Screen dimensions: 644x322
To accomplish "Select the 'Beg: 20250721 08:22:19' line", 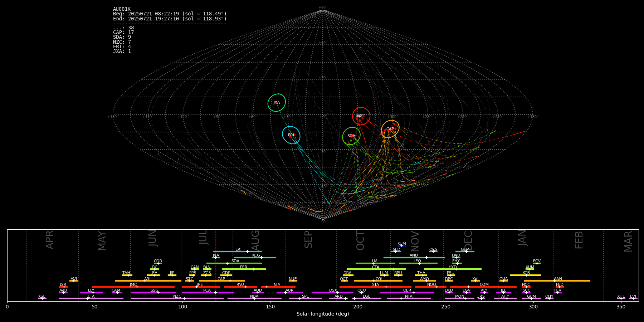I will point(170,14).
